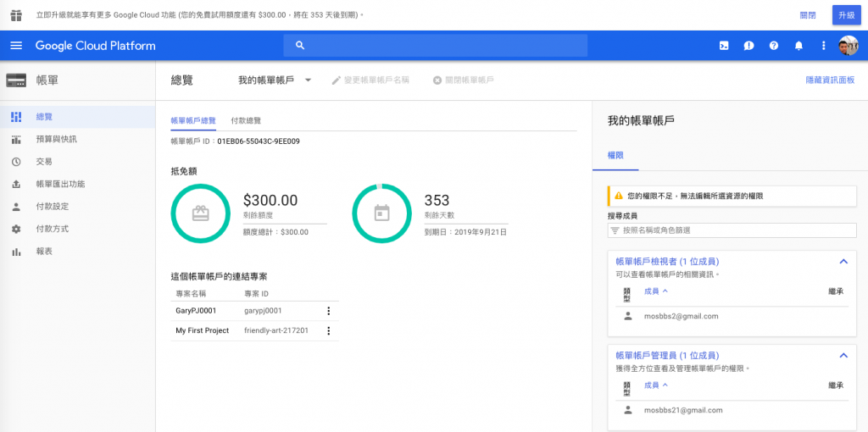Click the $300.00 remaining credit ring
868x432 pixels.
click(200, 213)
